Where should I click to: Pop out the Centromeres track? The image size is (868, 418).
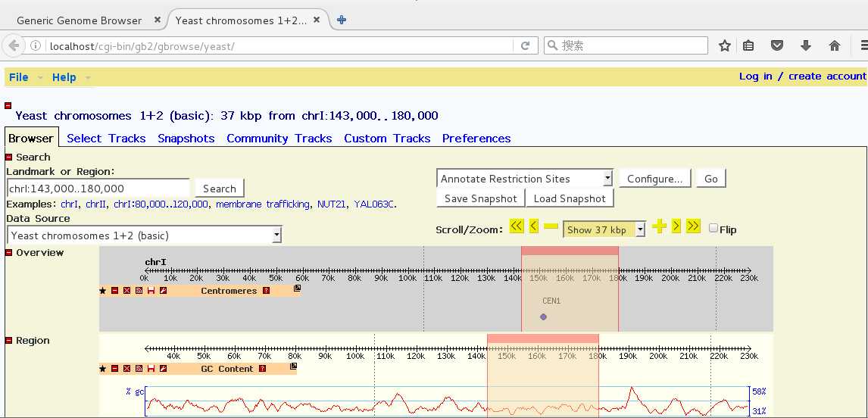tap(297, 289)
